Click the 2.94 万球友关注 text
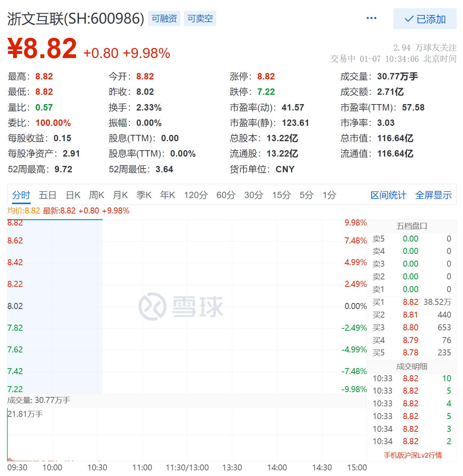Viewport: 463px width, 476px height. click(x=425, y=48)
